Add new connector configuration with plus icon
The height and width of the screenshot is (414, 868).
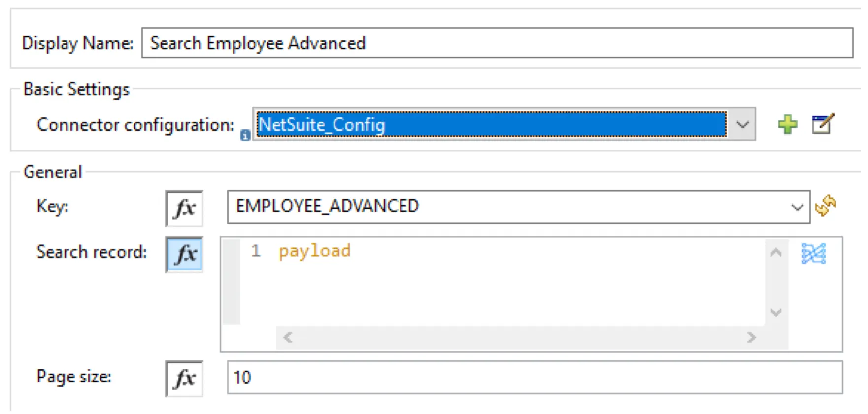tap(788, 124)
